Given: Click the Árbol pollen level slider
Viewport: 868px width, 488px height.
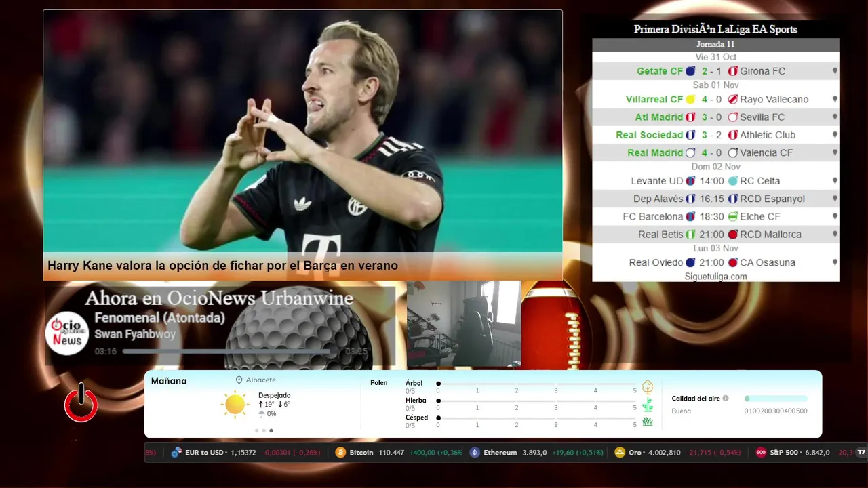Looking at the screenshot, I should pos(537,384).
